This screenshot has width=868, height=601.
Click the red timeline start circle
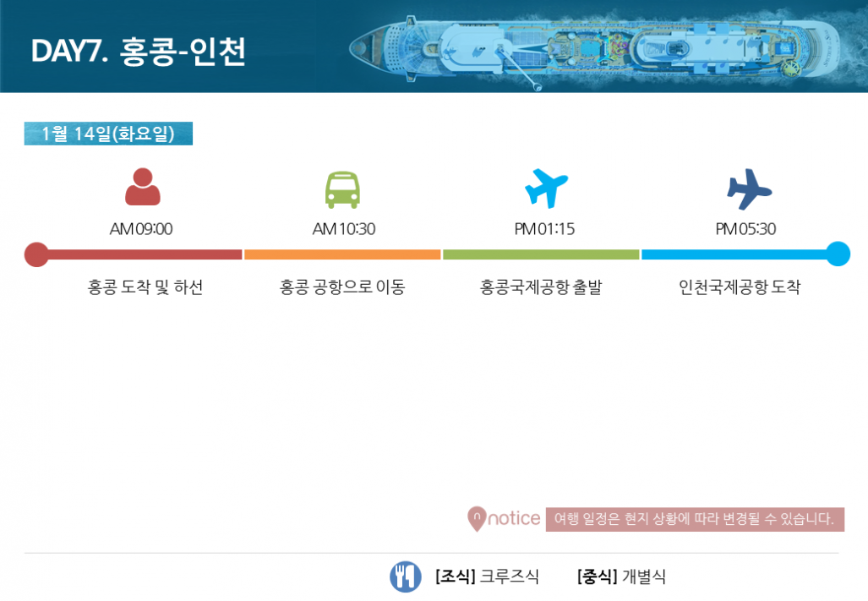[x=36, y=254]
